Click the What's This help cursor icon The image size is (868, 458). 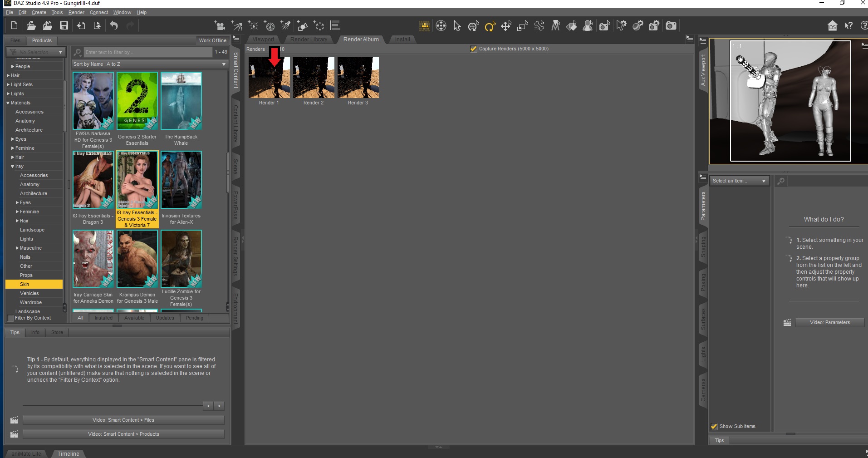tap(849, 26)
